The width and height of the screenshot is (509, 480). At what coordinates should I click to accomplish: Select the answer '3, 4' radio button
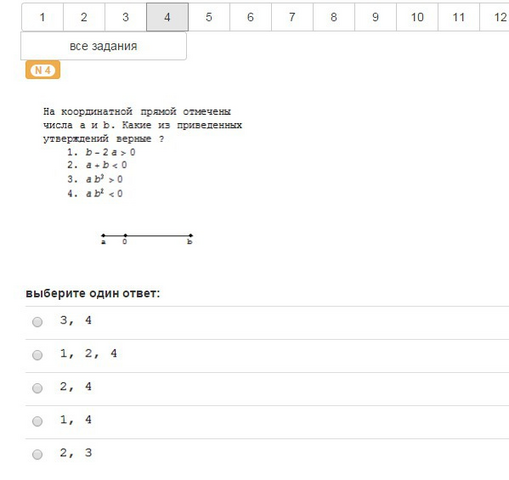[x=37, y=322]
